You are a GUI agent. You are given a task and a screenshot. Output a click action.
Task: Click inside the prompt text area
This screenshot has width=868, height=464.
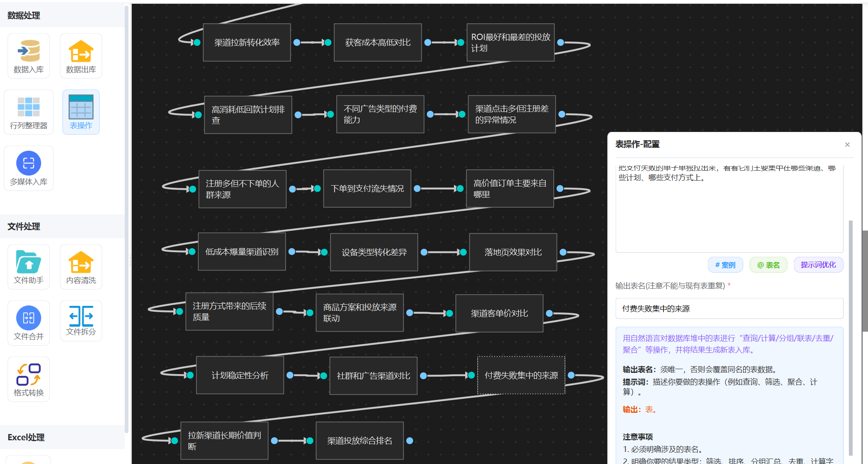[729, 212]
